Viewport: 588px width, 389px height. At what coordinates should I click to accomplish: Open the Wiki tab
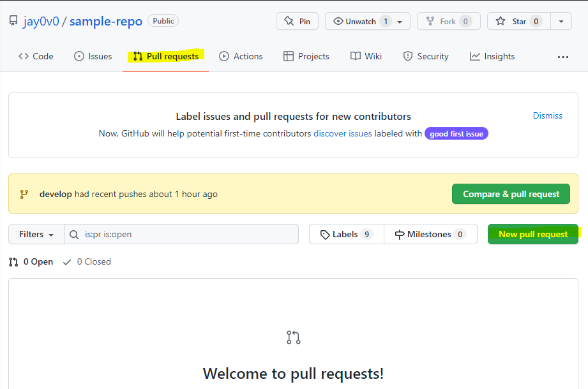point(366,56)
